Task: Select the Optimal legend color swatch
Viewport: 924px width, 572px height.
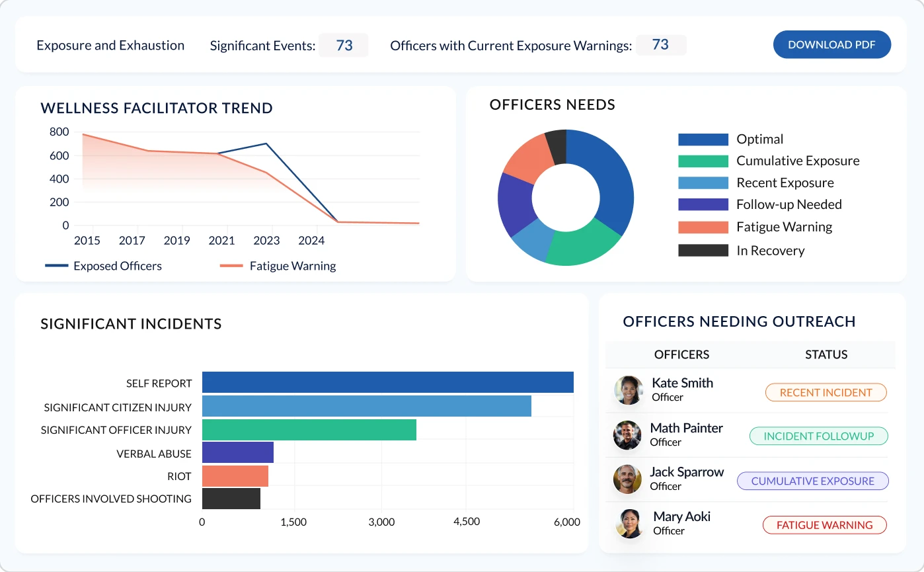Action: pos(703,140)
